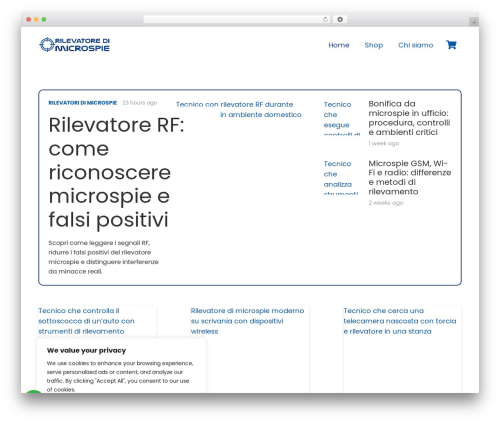500x423 pixels.
Task: Click the Rilevatore di Microspie logo
Action: [x=75, y=45]
